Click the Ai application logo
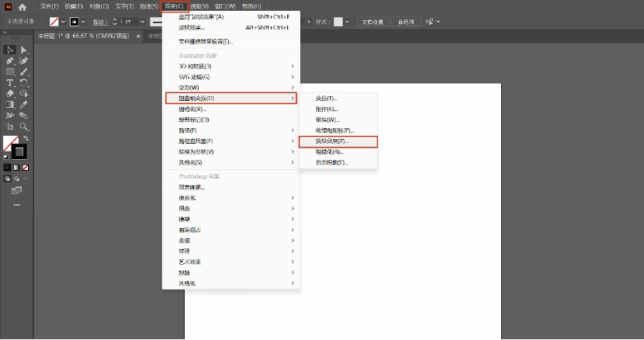 pos(8,6)
